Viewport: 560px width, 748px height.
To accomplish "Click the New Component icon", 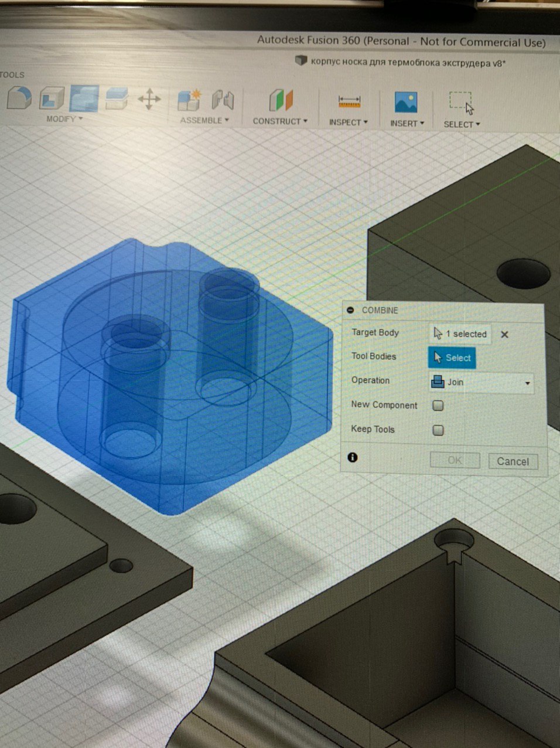I will (x=189, y=100).
